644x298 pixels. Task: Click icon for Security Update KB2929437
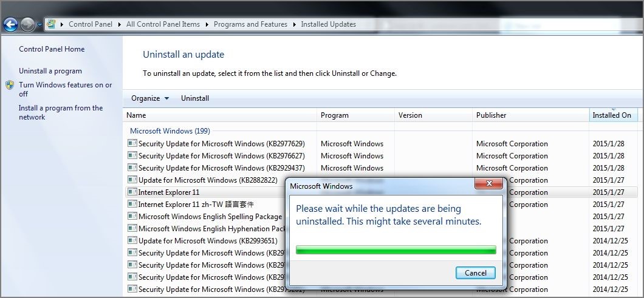132,168
